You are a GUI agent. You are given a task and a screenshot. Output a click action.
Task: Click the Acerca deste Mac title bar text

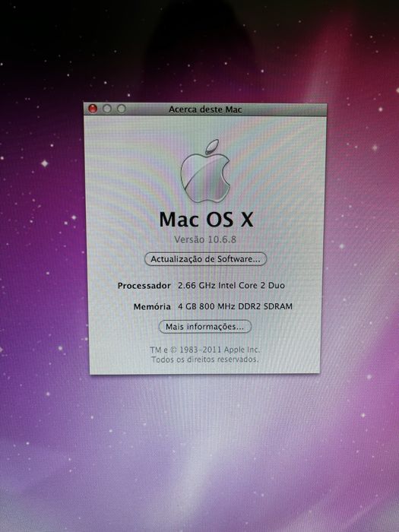pyautogui.click(x=205, y=109)
